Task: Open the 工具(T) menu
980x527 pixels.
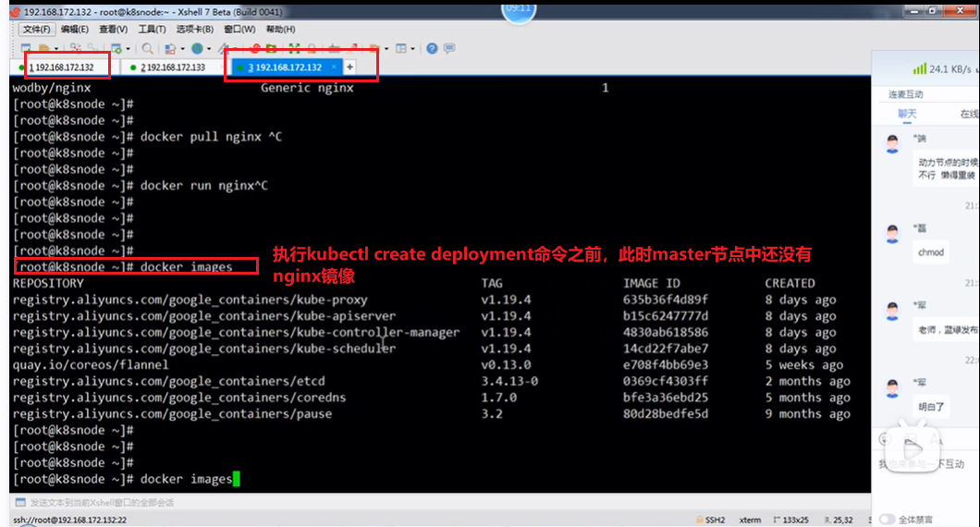Action: point(152,29)
